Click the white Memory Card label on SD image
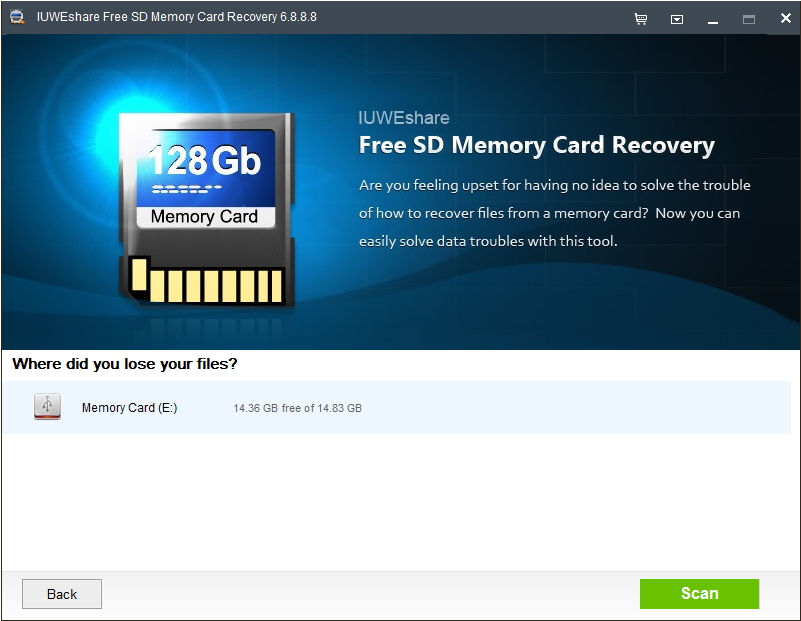 [205, 217]
